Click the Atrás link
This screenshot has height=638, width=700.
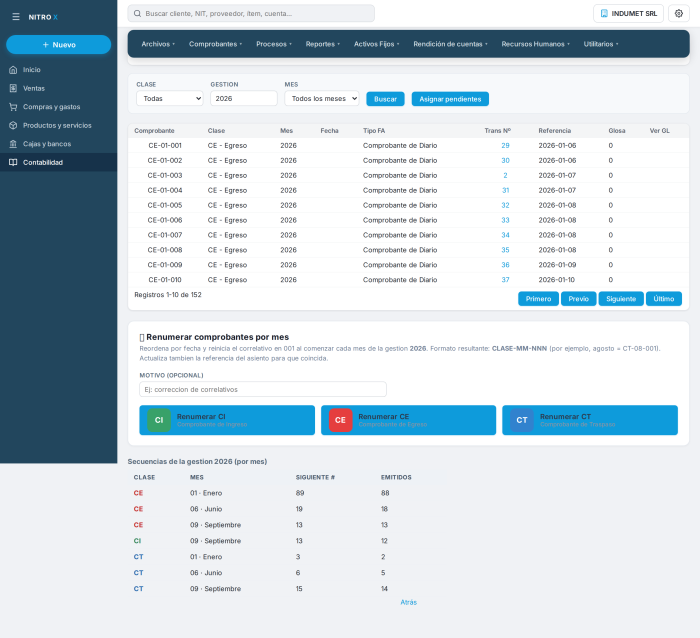(408, 602)
